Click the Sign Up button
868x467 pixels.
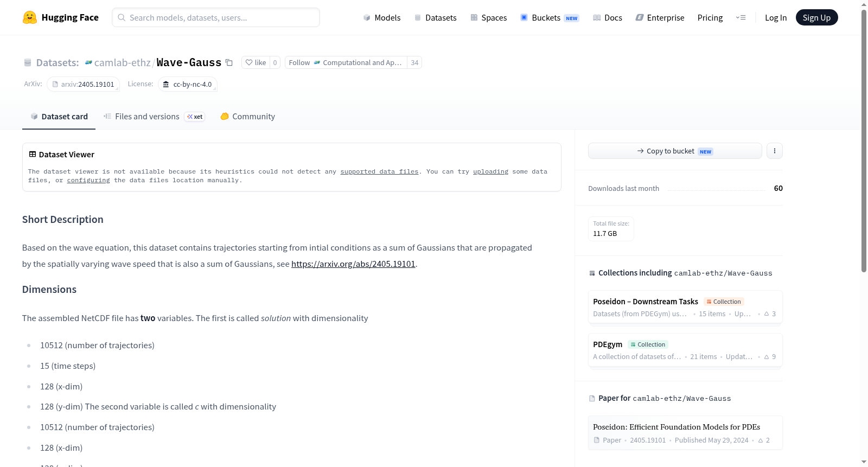tap(816, 17)
